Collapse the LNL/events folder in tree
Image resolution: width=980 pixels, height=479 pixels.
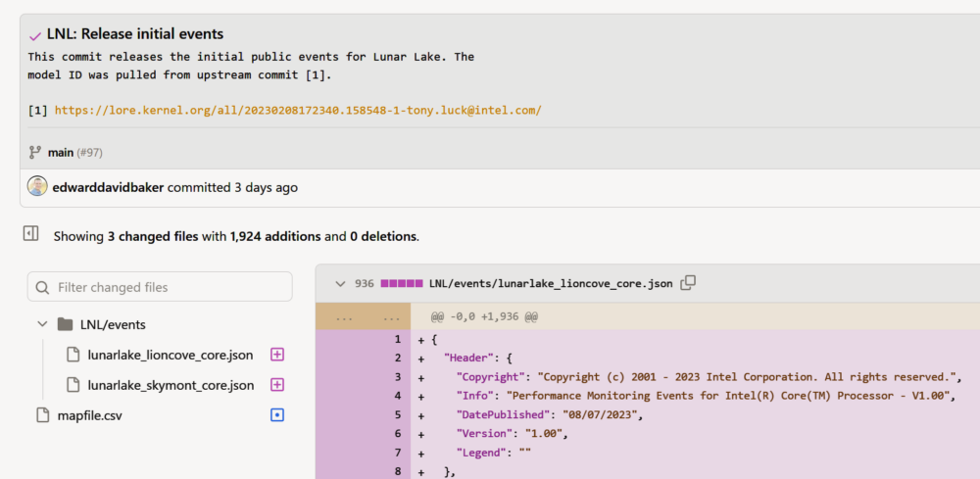pyautogui.click(x=42, y=324)
